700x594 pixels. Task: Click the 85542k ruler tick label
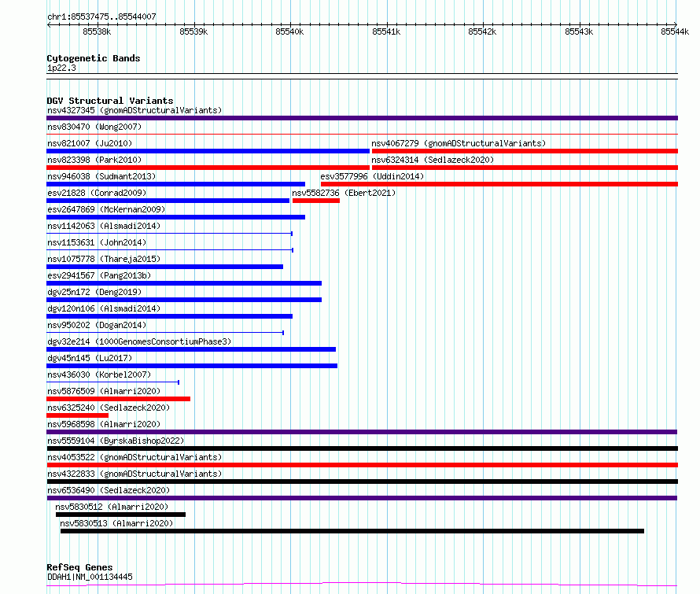(x=482, y=31)
